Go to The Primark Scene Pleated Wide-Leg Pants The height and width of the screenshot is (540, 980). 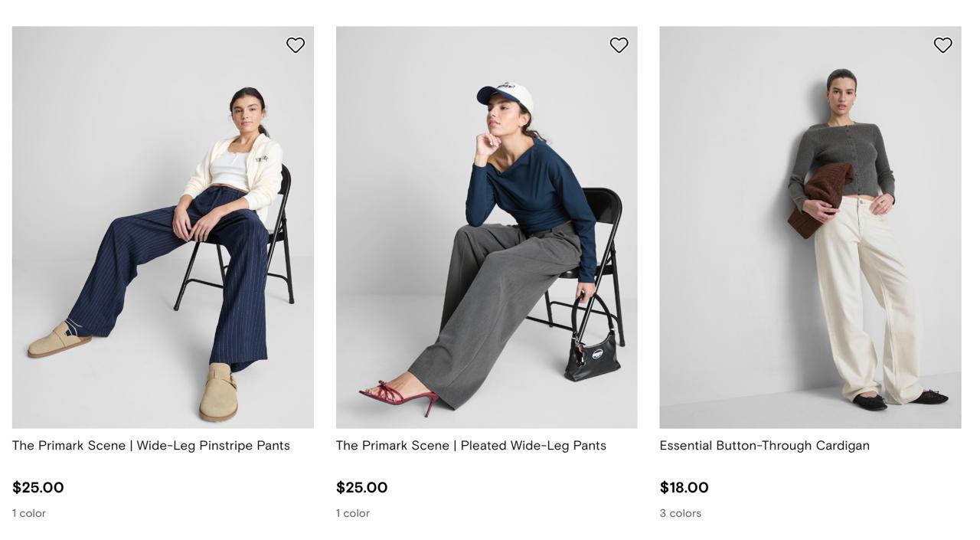(471, 446)
